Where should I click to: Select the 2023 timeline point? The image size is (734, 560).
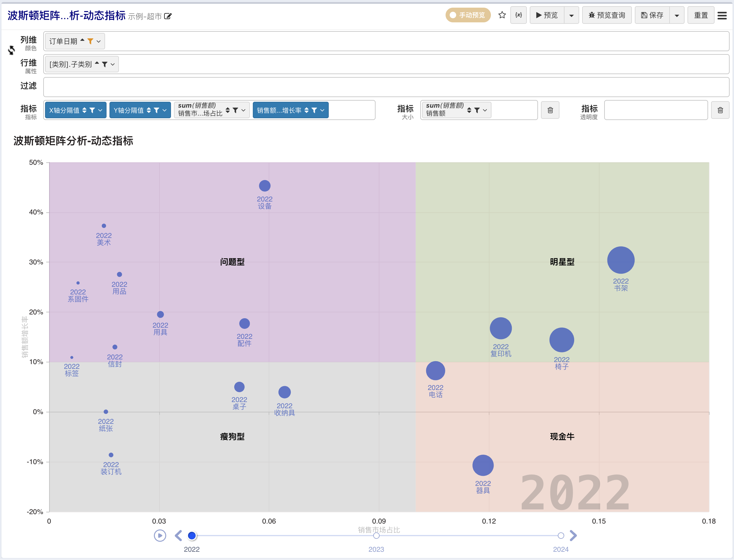tap(376, 536)
